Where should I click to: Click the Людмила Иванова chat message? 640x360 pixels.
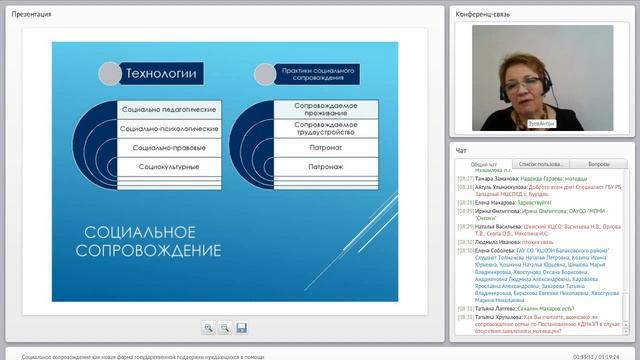(505, 242)
